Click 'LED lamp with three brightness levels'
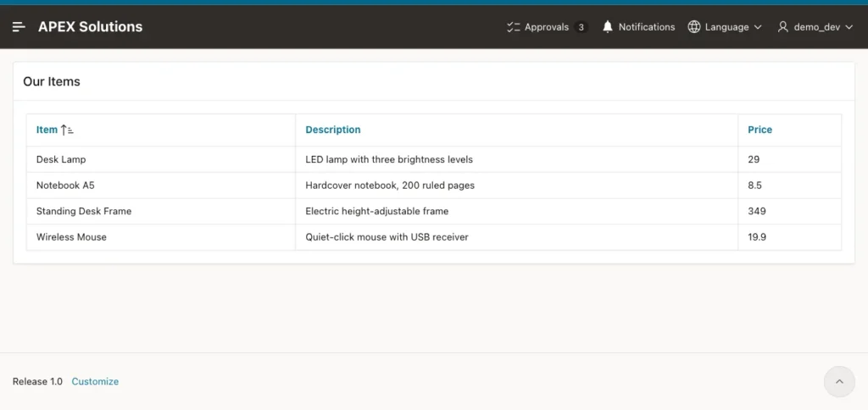Image resolution: width=868 pixels, height=410 pixels. pyautogui.click(x=389, y=159)
